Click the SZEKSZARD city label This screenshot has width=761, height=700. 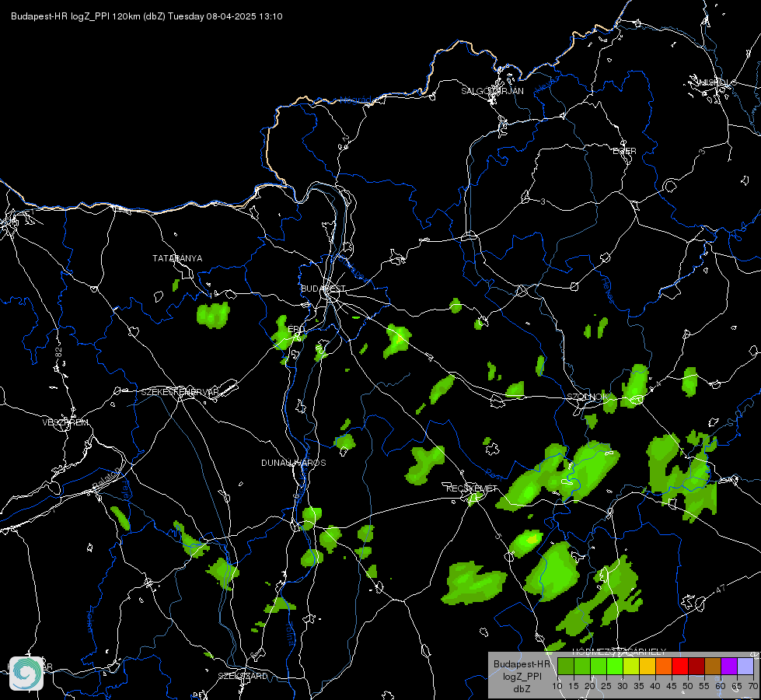(x=243, y=676)
